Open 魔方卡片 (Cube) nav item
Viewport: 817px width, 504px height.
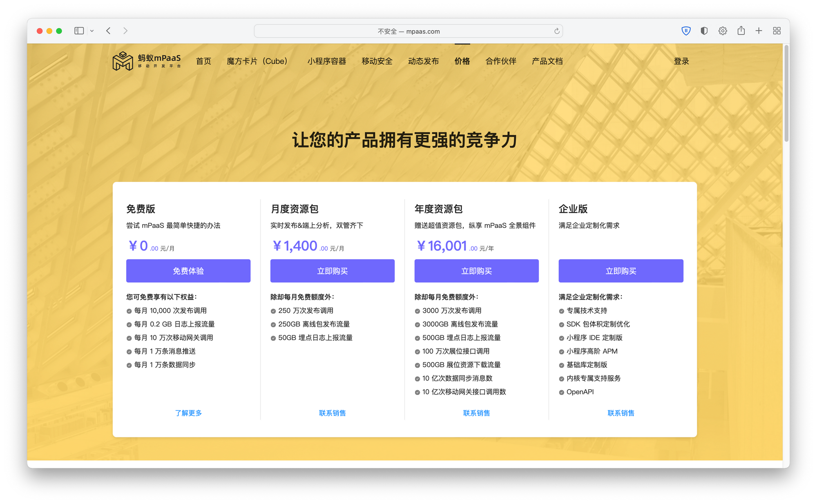pos(257,61)
